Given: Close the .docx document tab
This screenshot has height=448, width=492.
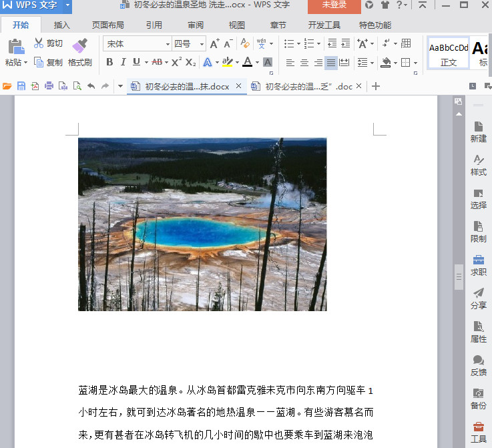Looking at the screenshot, I should tap(238, 85).
